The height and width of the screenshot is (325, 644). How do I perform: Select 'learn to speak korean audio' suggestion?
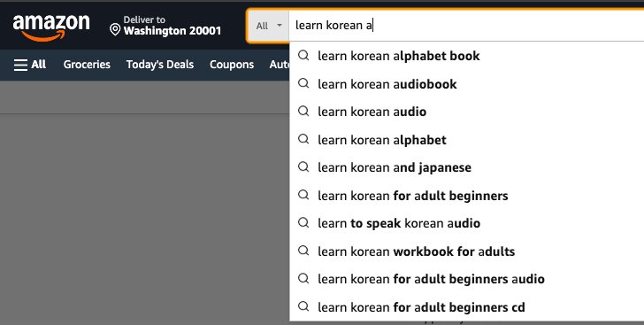466,223
